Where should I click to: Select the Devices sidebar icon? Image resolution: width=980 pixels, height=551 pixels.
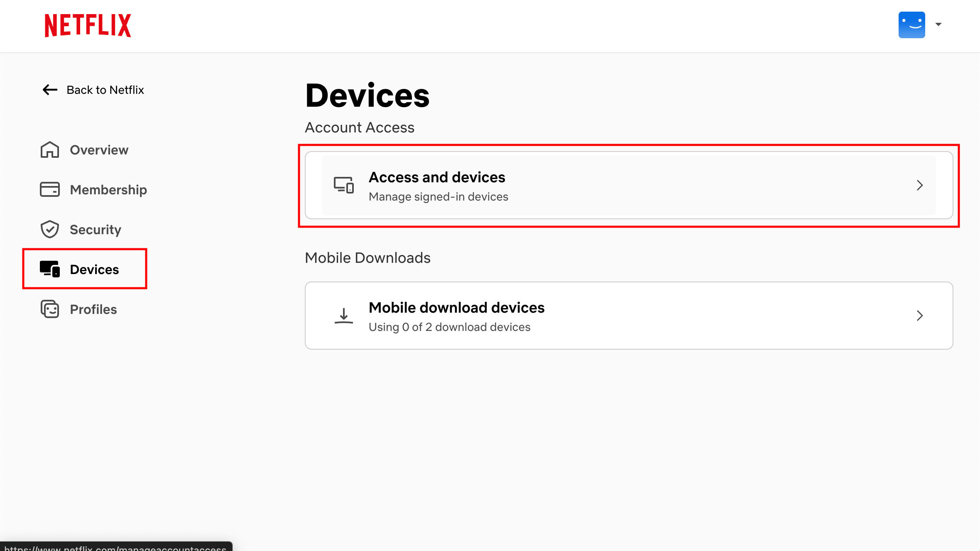(x=49, y=269)
